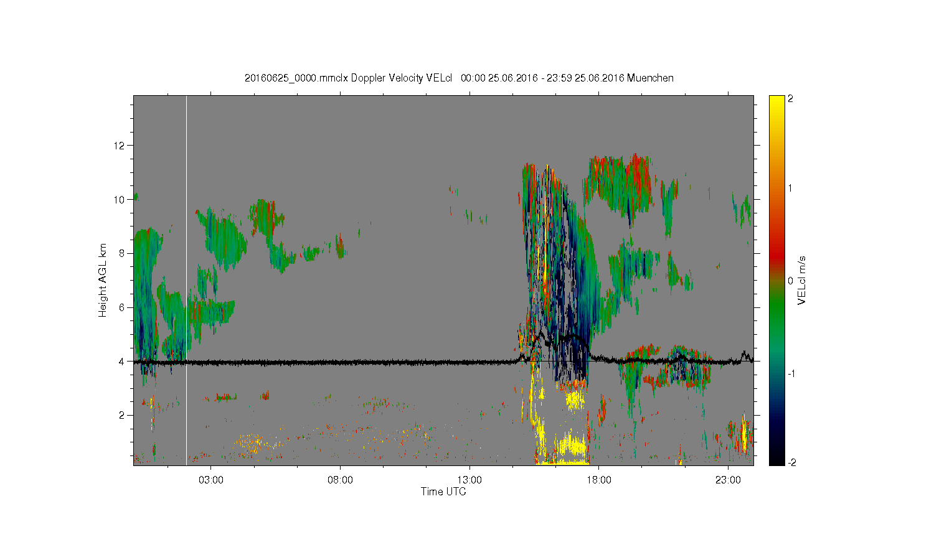Click the 08:00 time axis tick label

(x=341, y=480)
